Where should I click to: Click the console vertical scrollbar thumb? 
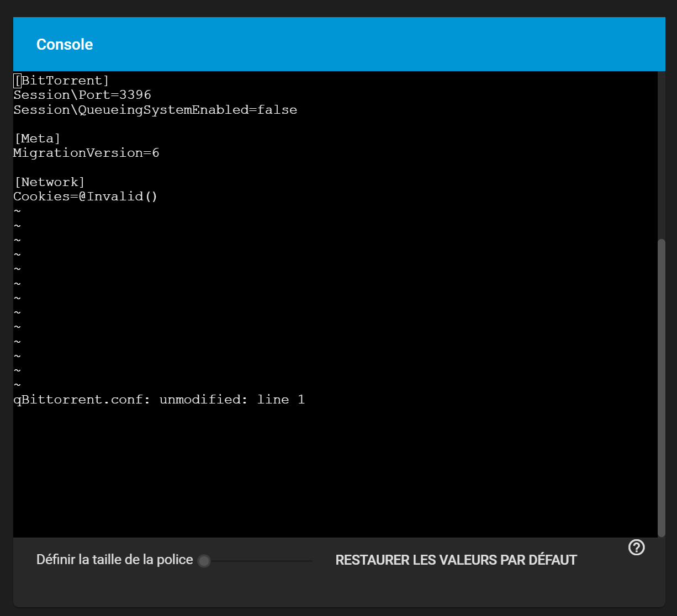point(661,386)
